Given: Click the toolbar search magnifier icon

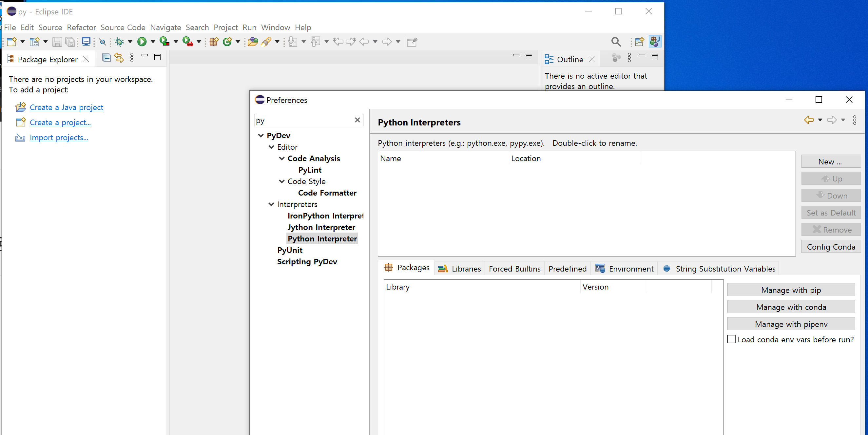Looking at the screenshot, I should pyautogui.click(x=616, y=42).
